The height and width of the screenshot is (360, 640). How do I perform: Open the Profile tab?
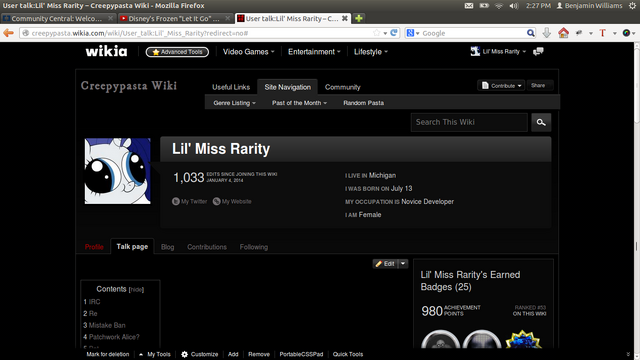click(x=94, y=247)
